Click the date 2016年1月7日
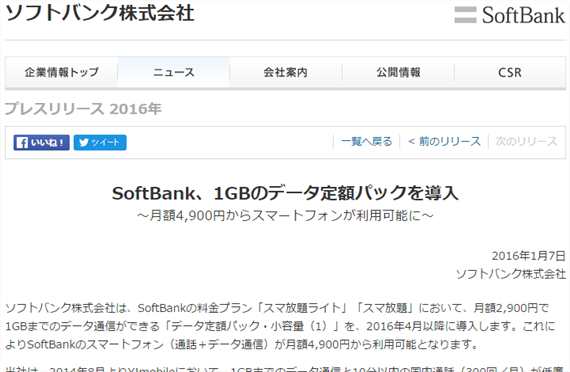This screenshot has width=570, height=372. click(x=529, y=256)
